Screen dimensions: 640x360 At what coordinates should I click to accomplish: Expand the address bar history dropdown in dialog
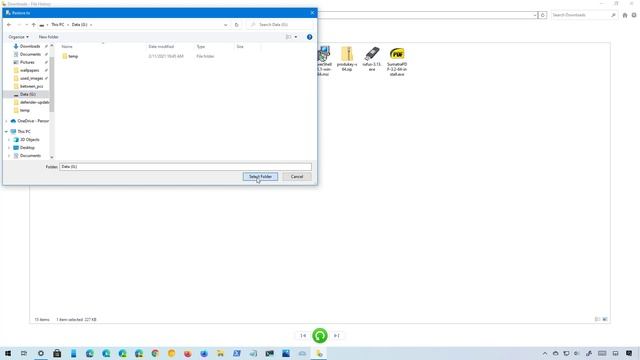coord(226,25)
